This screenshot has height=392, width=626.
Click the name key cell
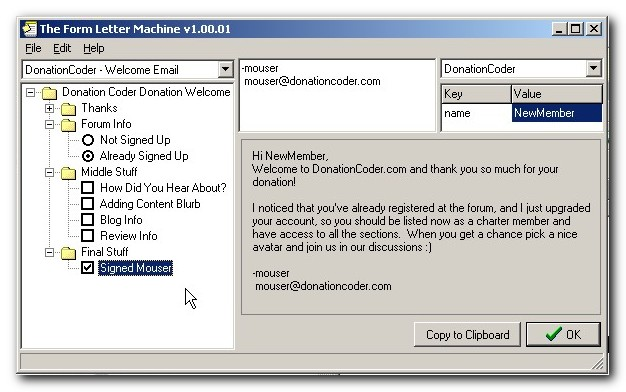(x=476, y=113)
